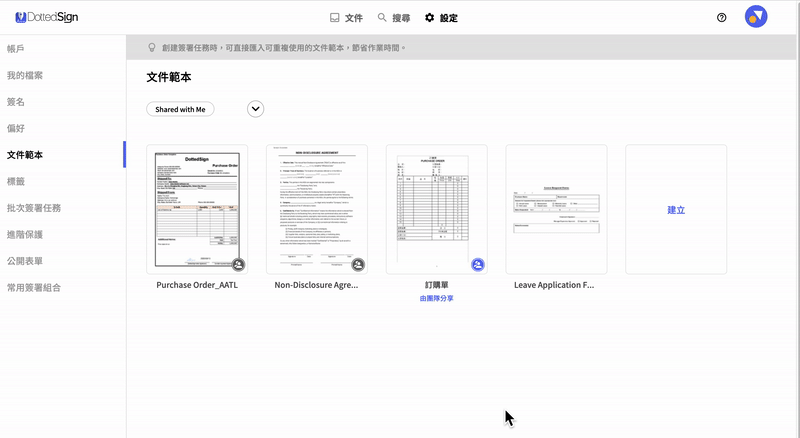Click blue team share icon on 訂購單 thumbnail
The height and width of the screenshot is (438, 800).
[x=478, y=264]
